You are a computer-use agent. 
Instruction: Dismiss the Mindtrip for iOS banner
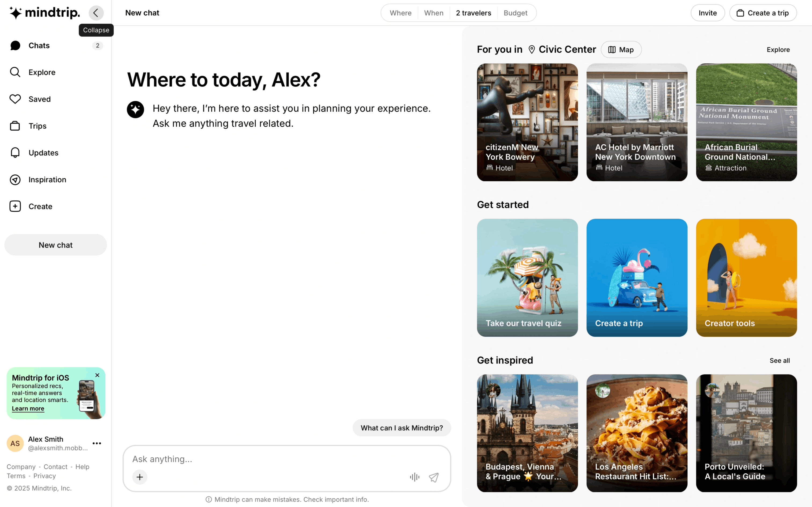coord(97,375)
